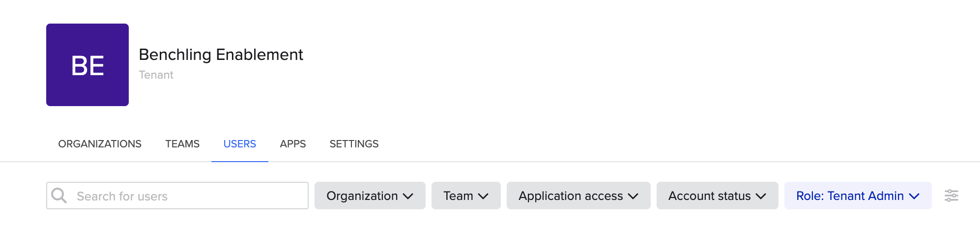
Task: Switch to the Organizations tab
Action: [100, 144]
